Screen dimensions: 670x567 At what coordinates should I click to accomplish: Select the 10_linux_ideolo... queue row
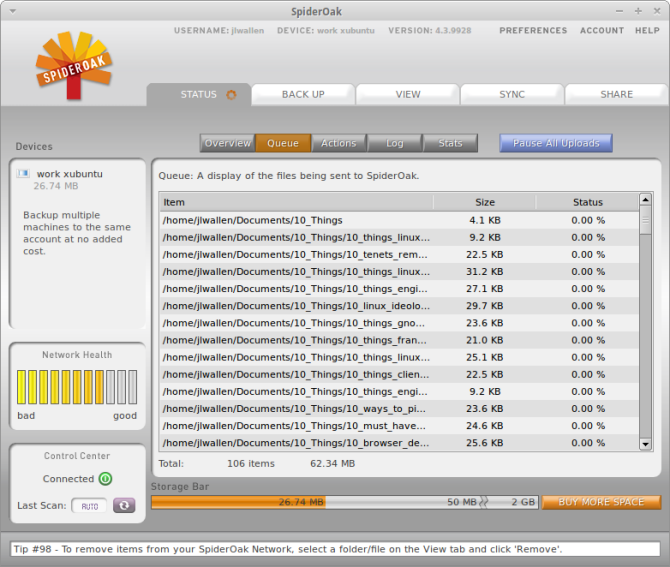click(x=399, y=306)
